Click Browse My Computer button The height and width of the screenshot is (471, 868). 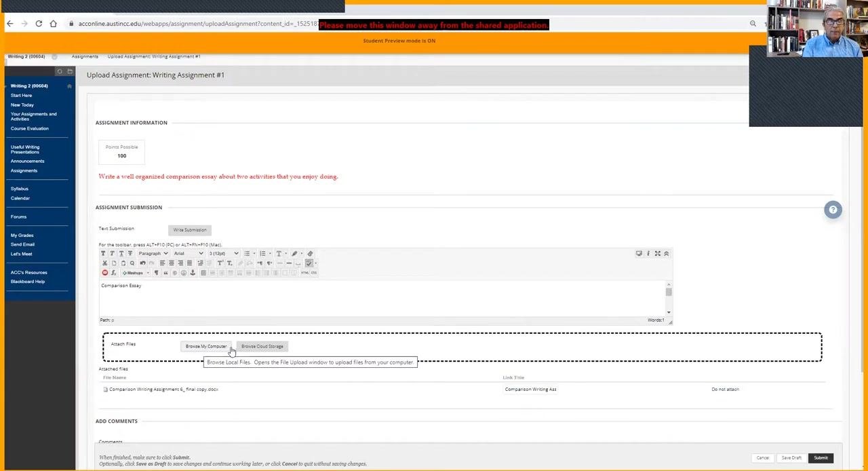tap(206, 347)
